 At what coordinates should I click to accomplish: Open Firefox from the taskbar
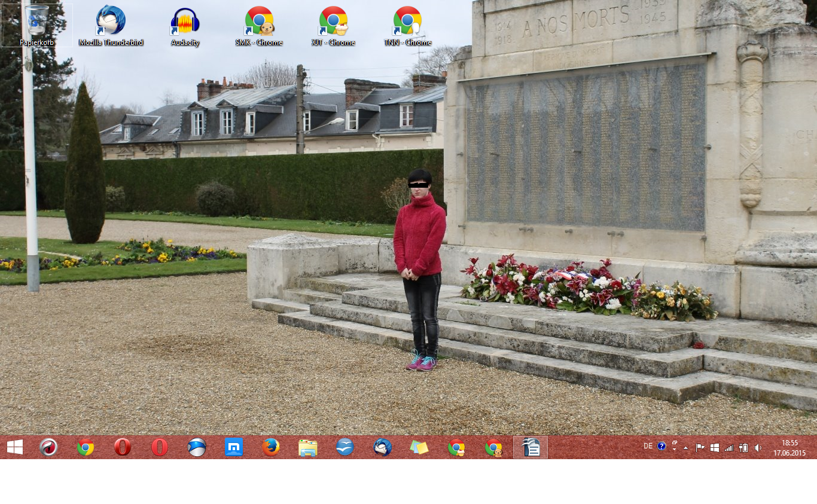coord(271,447)
